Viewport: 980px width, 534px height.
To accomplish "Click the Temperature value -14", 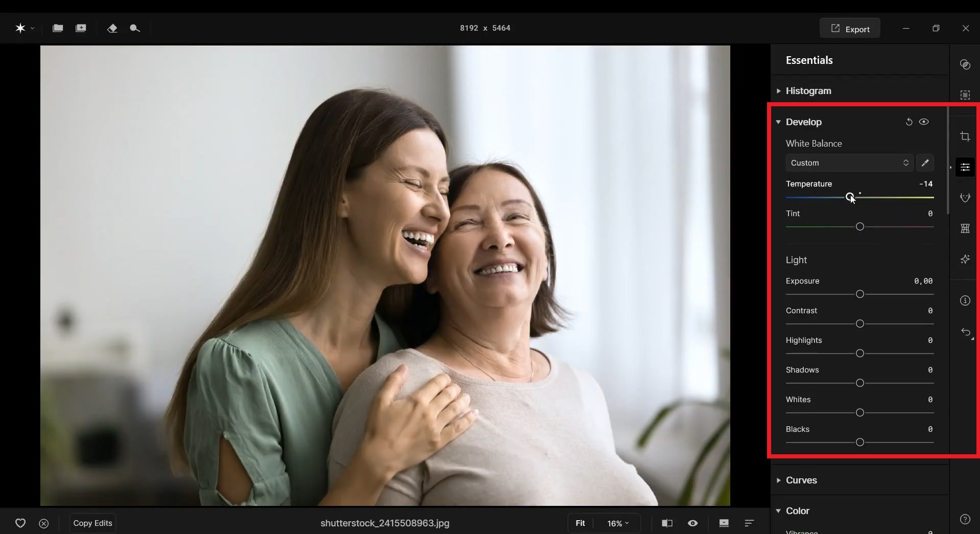I will click(x=926, y=184).
